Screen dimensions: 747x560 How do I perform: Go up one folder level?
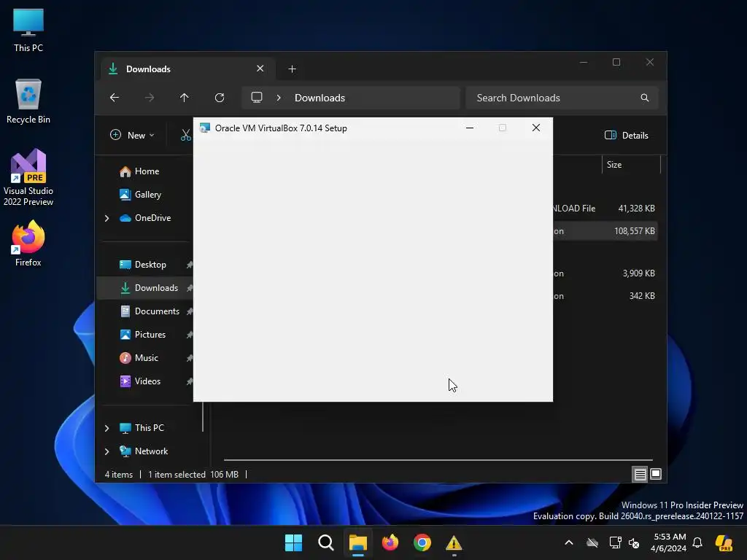click(x=185, y=98)
